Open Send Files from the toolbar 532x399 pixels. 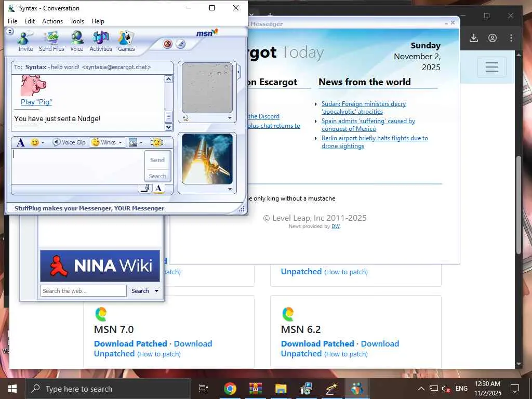coord(51,42)
